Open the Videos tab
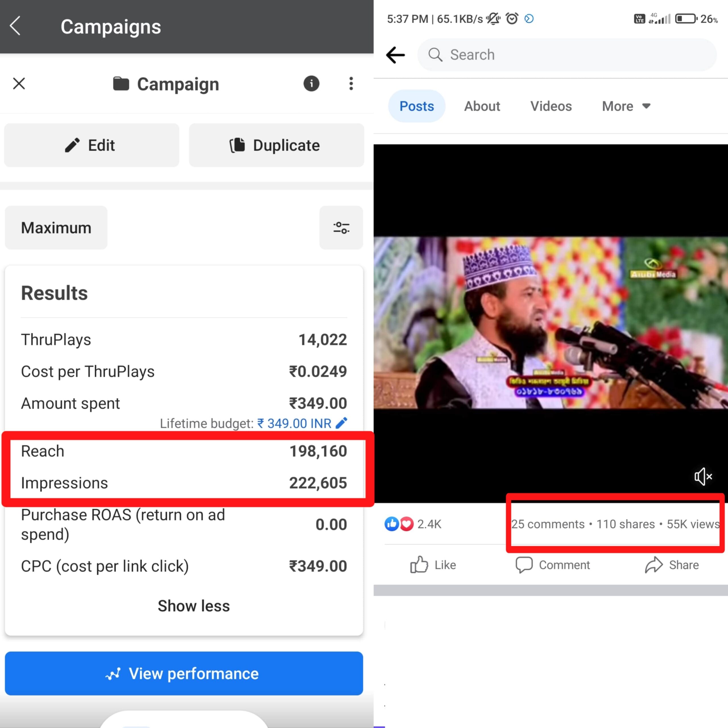This screenshot has width=728, height=728. (x=551, y=106)
